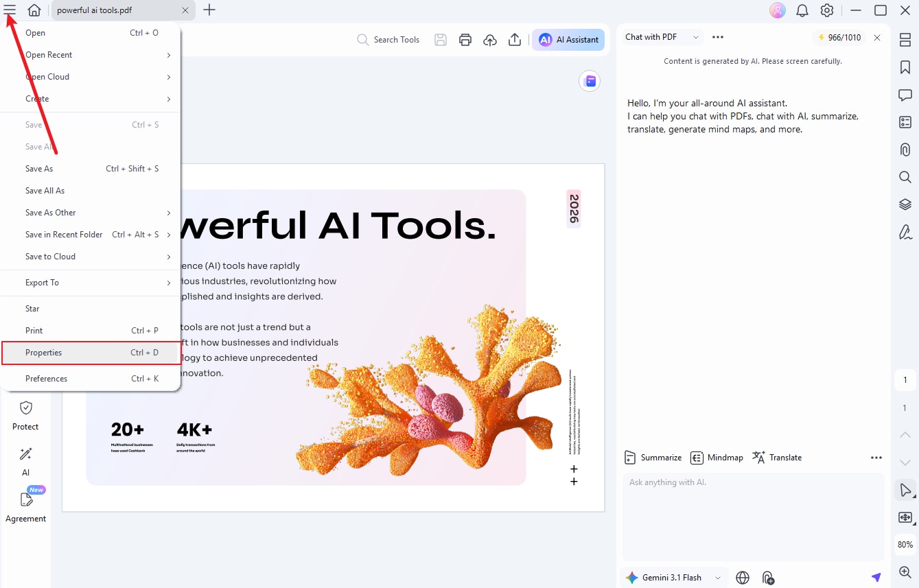The width and height of the screenshot is (919, 588).
Task: Open the settings gear icon
Action: pyautogui.click(x=827, y=10)
